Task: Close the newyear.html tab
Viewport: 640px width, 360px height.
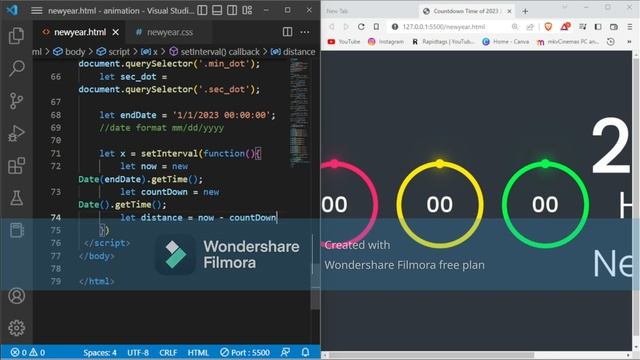Action: point(116,32)
